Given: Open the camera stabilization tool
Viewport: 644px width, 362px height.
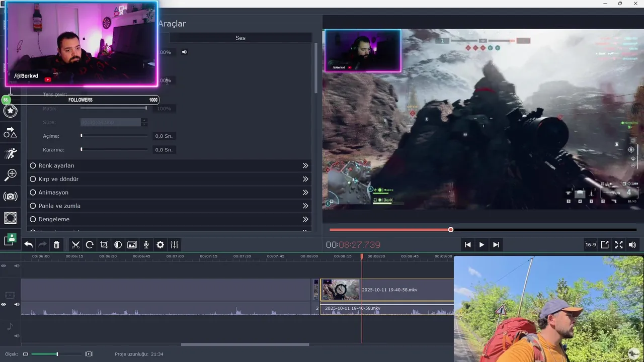Looking at the screenshot, I should click(x=10, y=197).
